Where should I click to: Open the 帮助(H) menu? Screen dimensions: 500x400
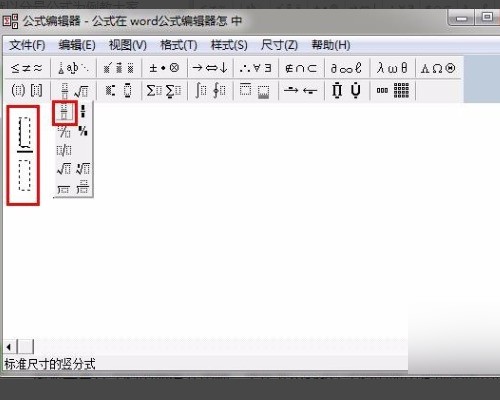point(331,45)
